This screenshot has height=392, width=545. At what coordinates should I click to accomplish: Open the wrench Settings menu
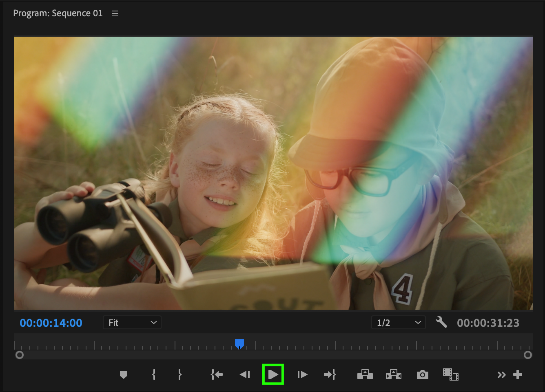(441, 322)
